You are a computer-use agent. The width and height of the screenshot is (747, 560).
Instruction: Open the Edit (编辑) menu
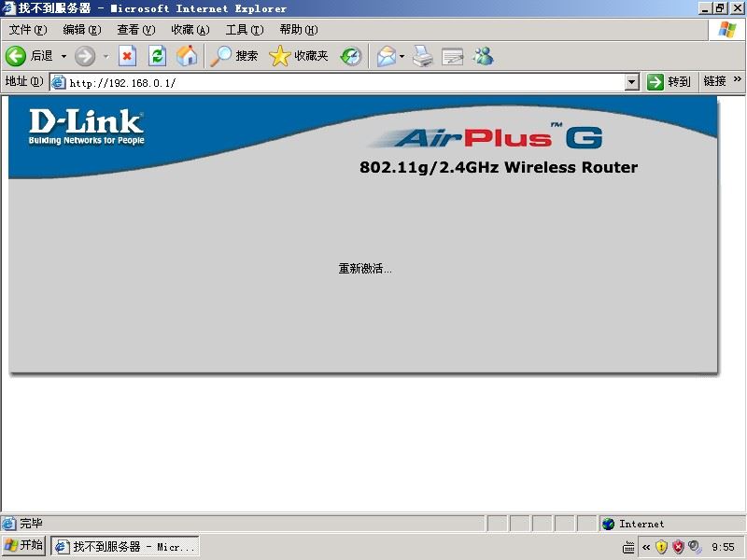(x=82, y=30)
